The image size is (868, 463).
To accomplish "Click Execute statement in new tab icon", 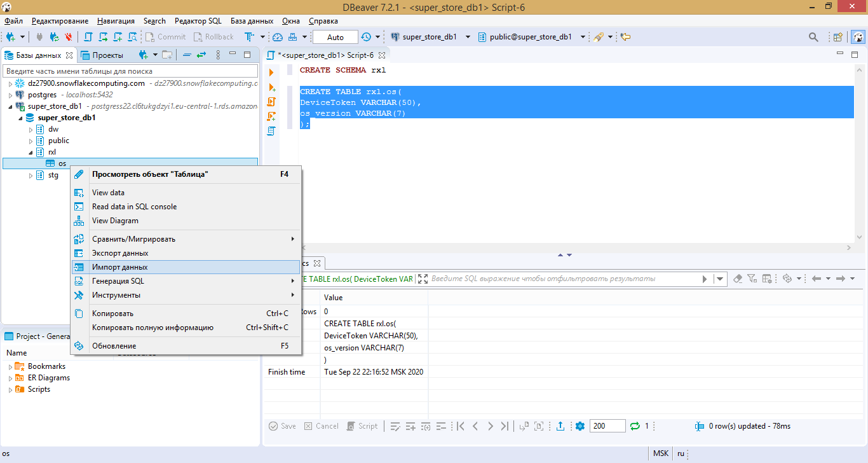I will [x=271, y=87].
